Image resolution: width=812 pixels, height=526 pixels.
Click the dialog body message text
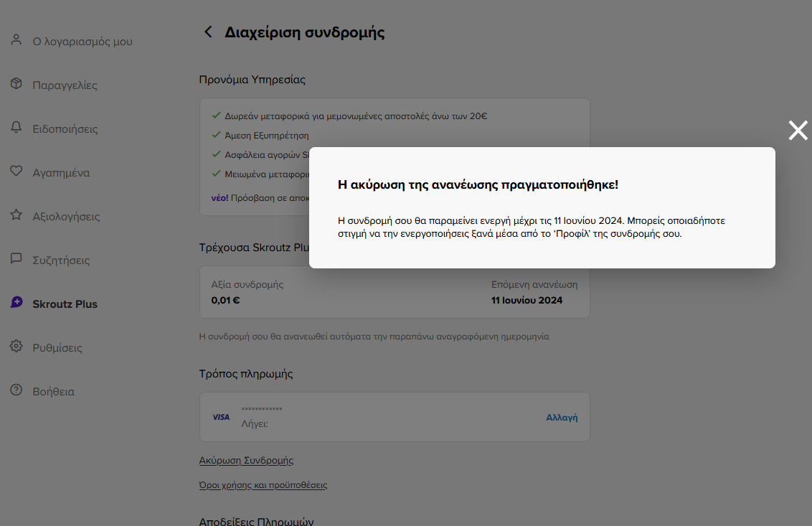(532, 227)
